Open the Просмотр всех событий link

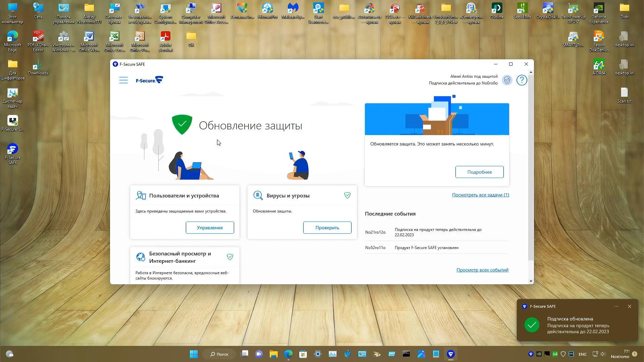click(482, 270)
